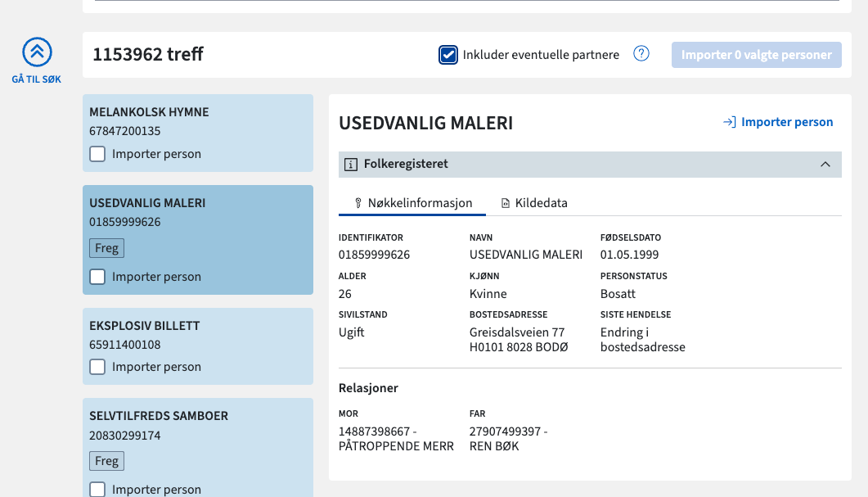868x497 pixels.
Task: Click the arrow icon next to Importer person link
Action: (x=729, y=121)
